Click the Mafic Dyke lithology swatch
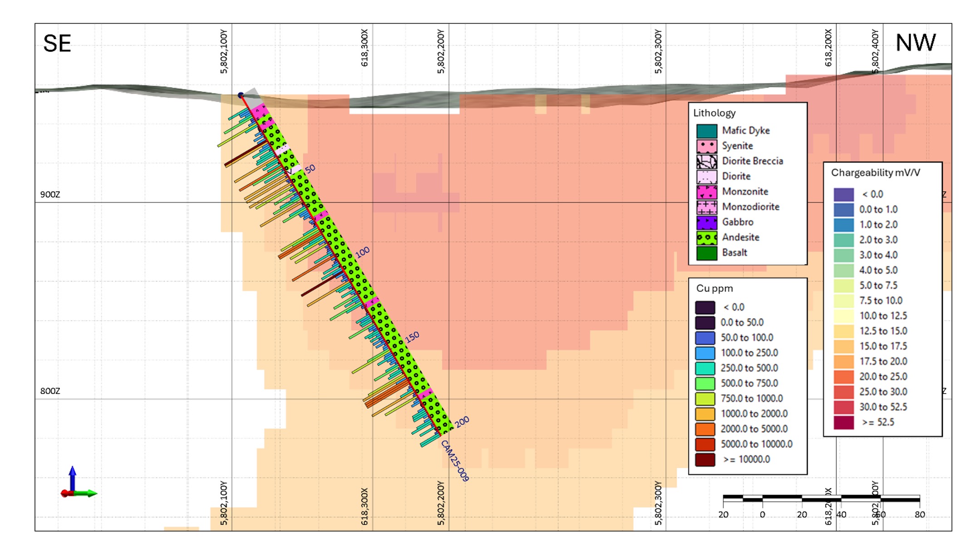Viewport: 980px width, 551px height. (x=706, y=131)
